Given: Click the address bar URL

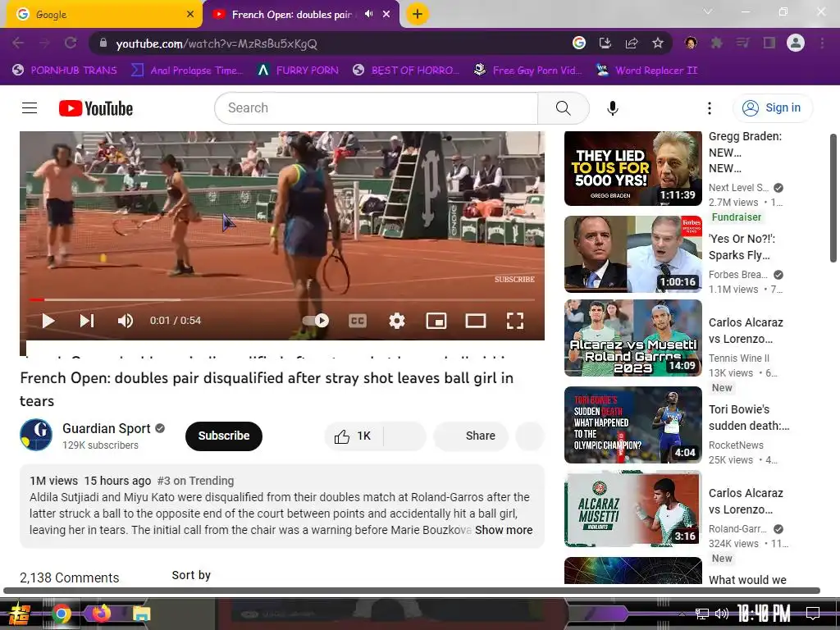Looking at the screenshot, I should (x=217, y=44).
